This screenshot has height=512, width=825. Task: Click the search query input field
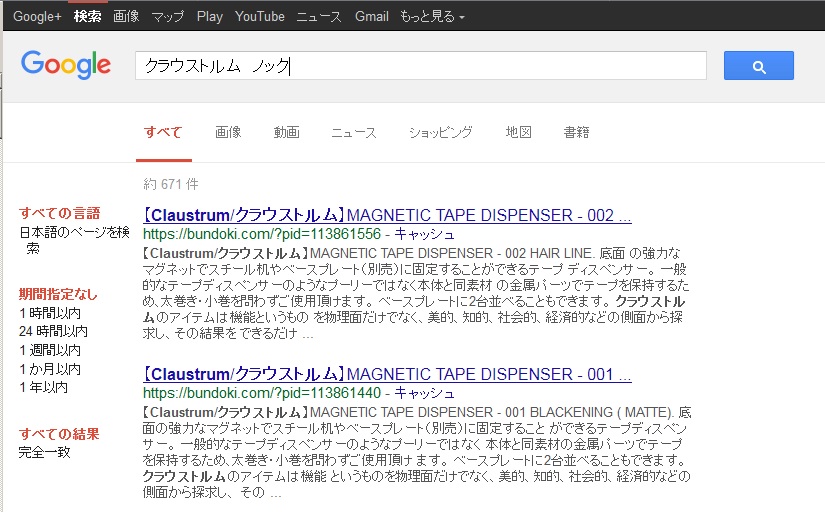pyautogui.click(x=420, y=66)
